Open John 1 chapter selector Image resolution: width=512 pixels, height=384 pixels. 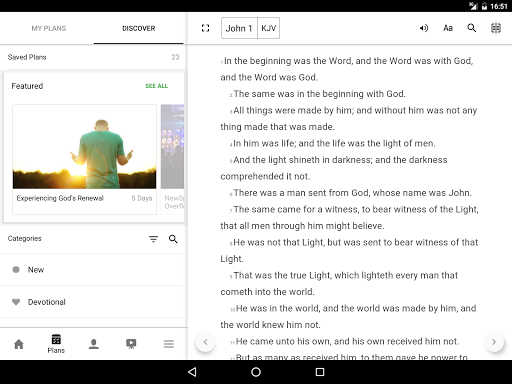click(239, 28)
